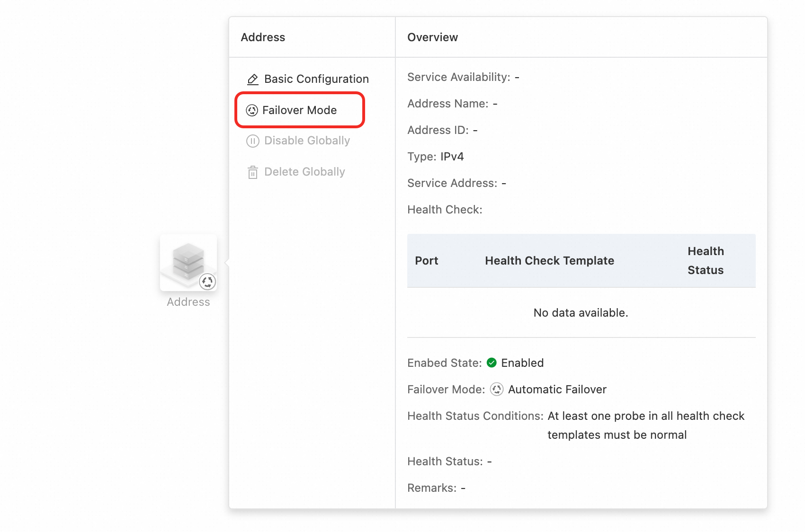This screenshot has height=532, width=805.
Task: Click the 'Service Address:' label
Action: [453, 183]
